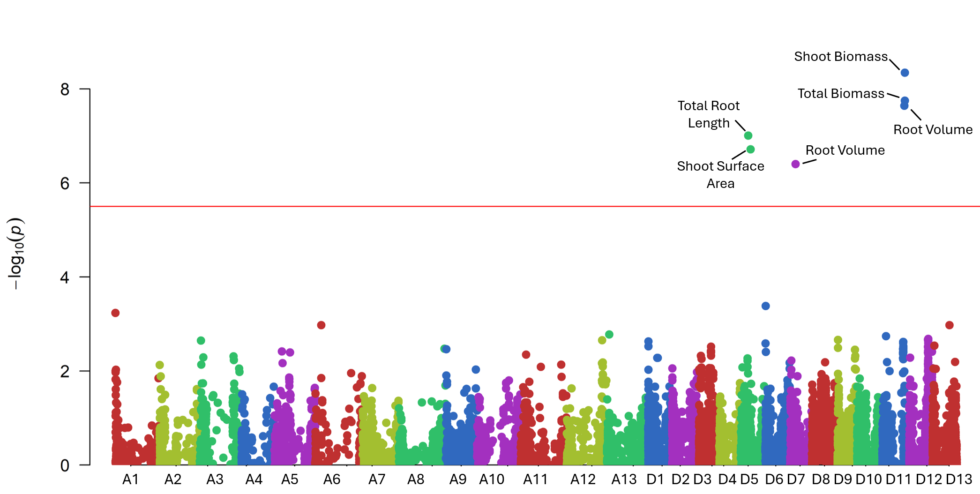Click the D6 chromosome axis label
The width and height of the screenshot is (980, 494).
[x=774, y=479]
